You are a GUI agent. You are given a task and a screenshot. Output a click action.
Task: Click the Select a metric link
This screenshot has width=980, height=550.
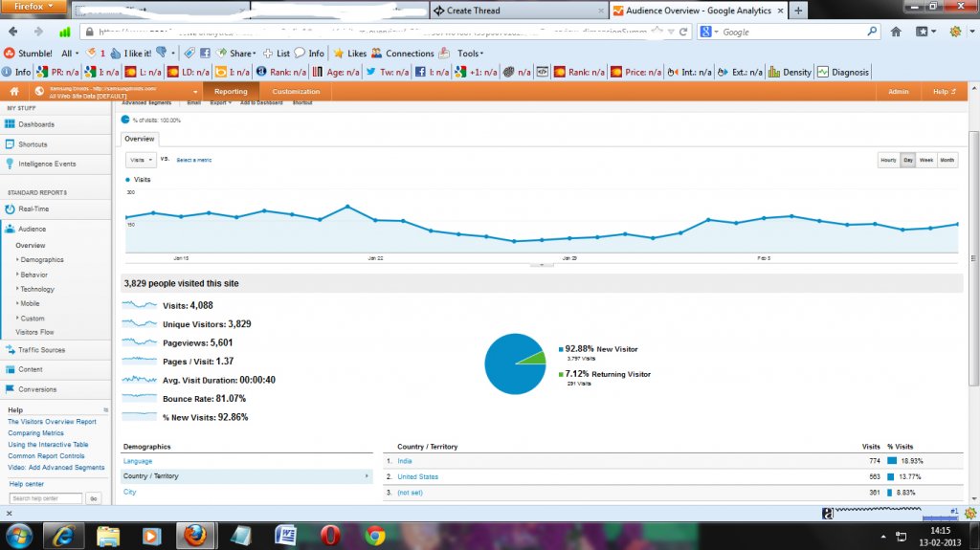point(193,160)
